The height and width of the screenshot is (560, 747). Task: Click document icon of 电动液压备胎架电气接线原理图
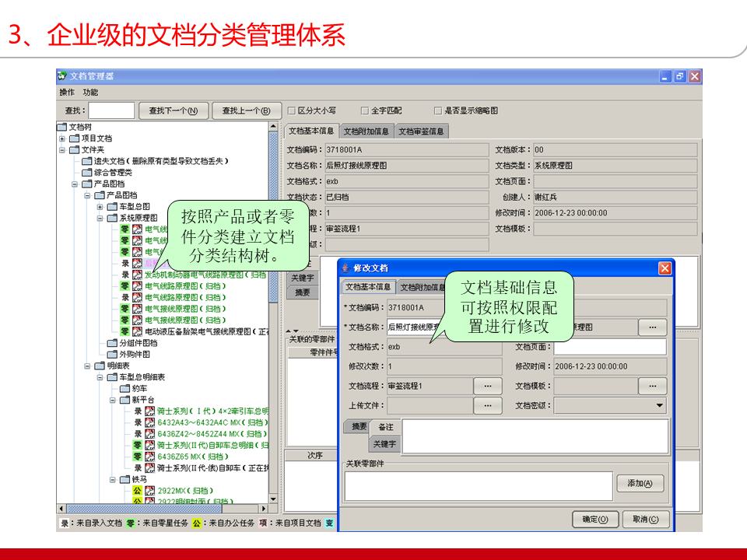[137, 331]
